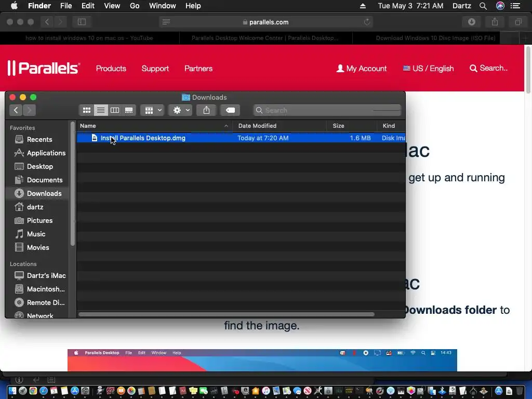Image resolution: width=532 pixels, height=399 pixels.
Task: Click the Finder search field
Action: (327, 110)
